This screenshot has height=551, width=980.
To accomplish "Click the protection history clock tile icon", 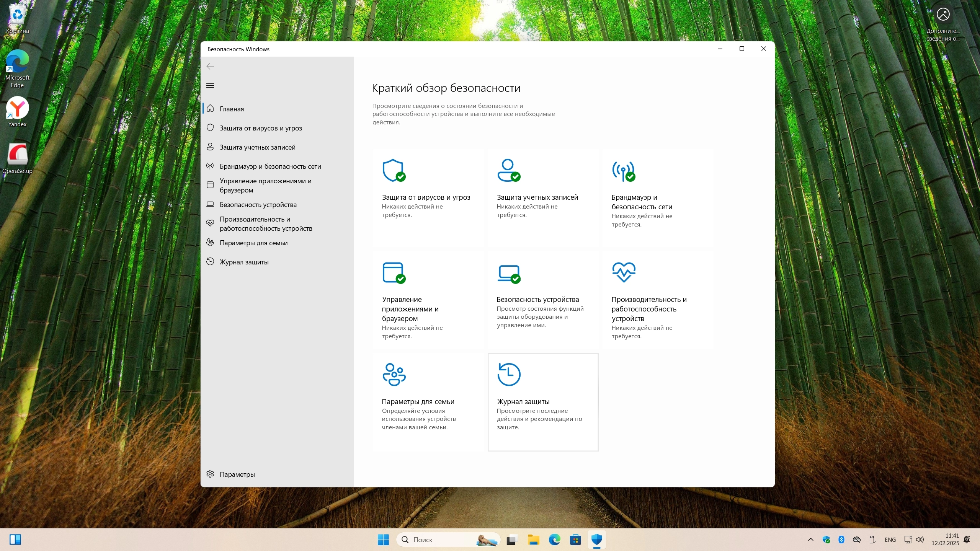I will tap(508, 374).
